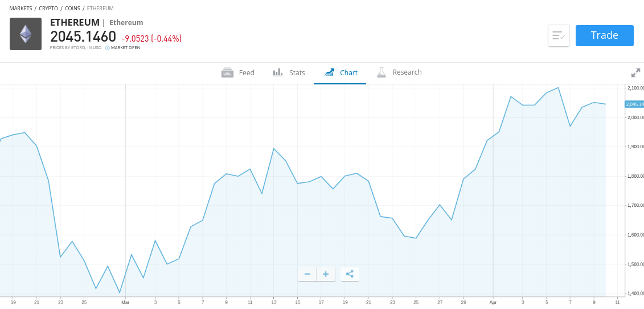Switch to the Feed tab

point(238,73)
